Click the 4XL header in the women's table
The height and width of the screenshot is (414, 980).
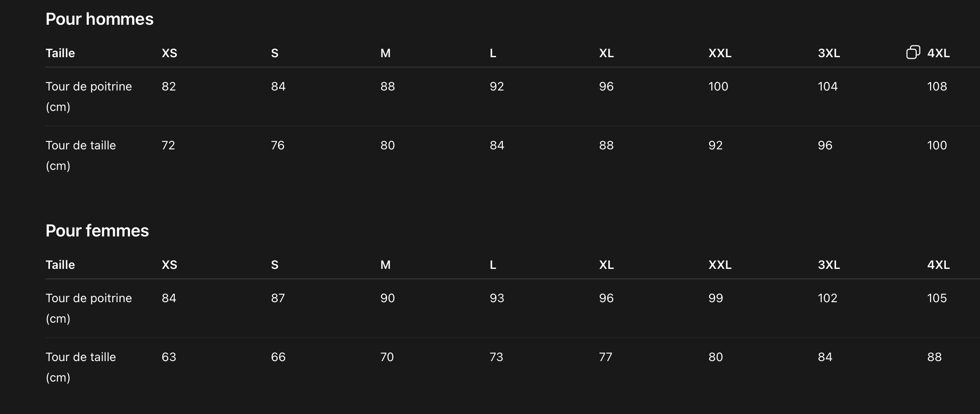click(x=938, y=265)
